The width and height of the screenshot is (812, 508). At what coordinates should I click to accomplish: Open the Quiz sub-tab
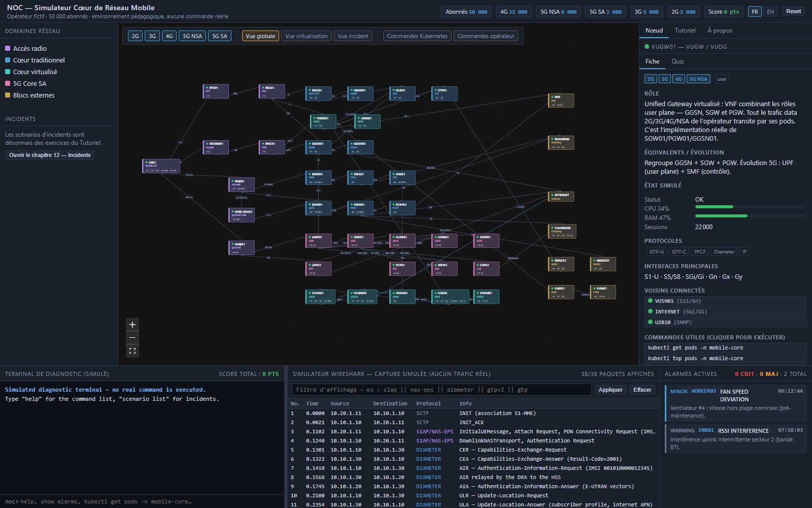pos(678,61)
